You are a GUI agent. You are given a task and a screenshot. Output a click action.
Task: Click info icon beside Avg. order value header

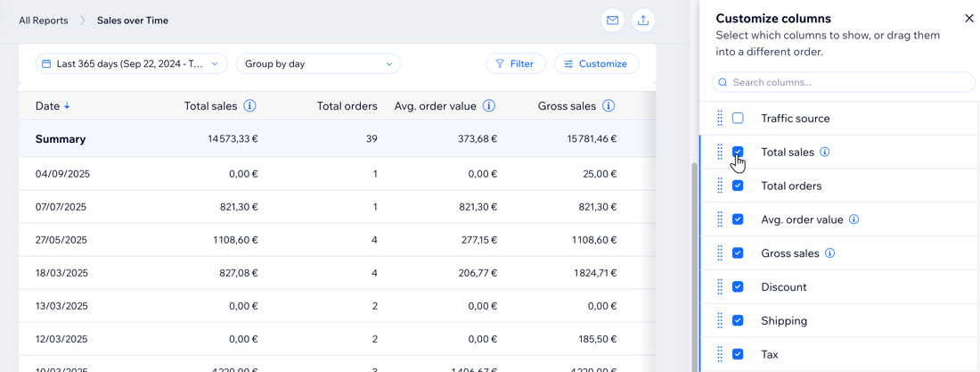[489, 106]
